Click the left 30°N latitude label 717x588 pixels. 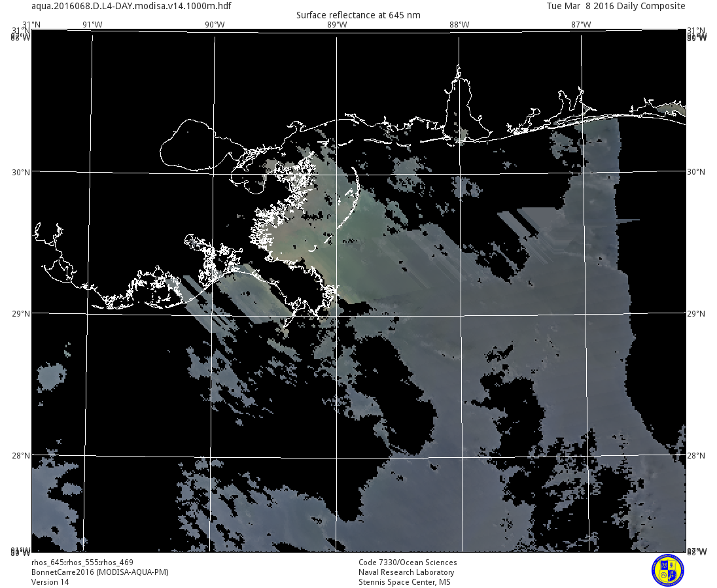[21, 173]
